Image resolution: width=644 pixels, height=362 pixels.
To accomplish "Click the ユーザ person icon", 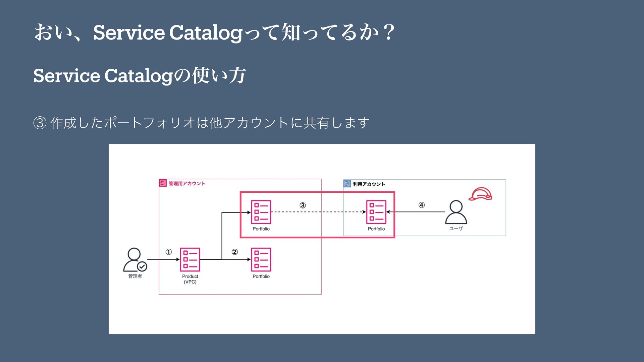I will (456, 212).
